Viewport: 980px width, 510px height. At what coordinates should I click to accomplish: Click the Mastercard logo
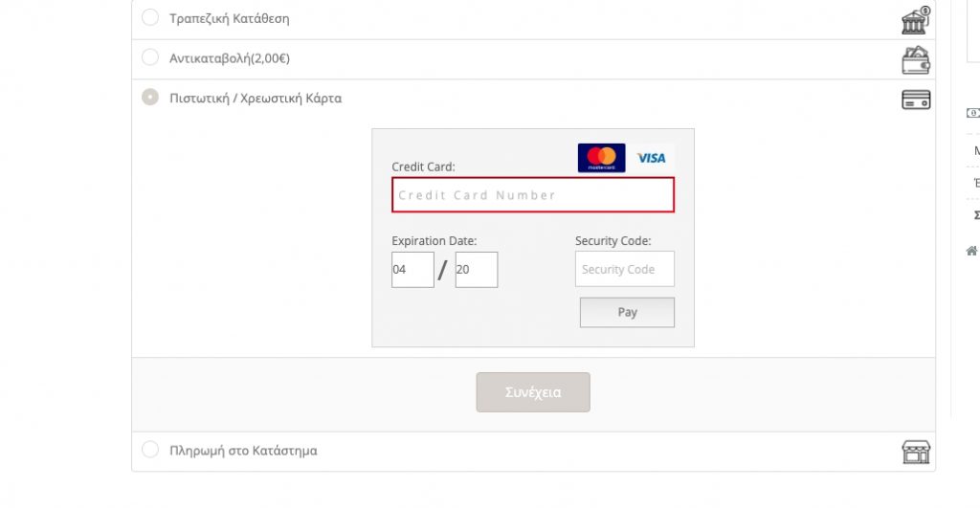pyautogui.click(x=601, y=158)
